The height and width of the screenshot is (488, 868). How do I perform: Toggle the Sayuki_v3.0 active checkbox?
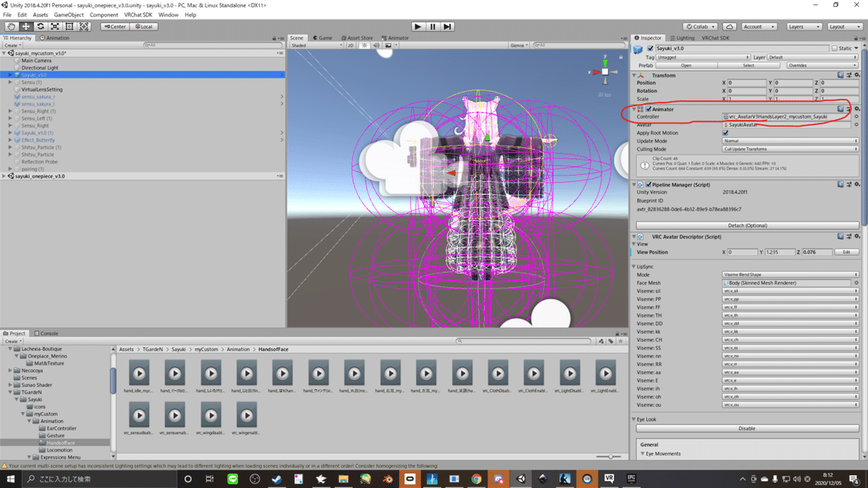tap(650, 48)
